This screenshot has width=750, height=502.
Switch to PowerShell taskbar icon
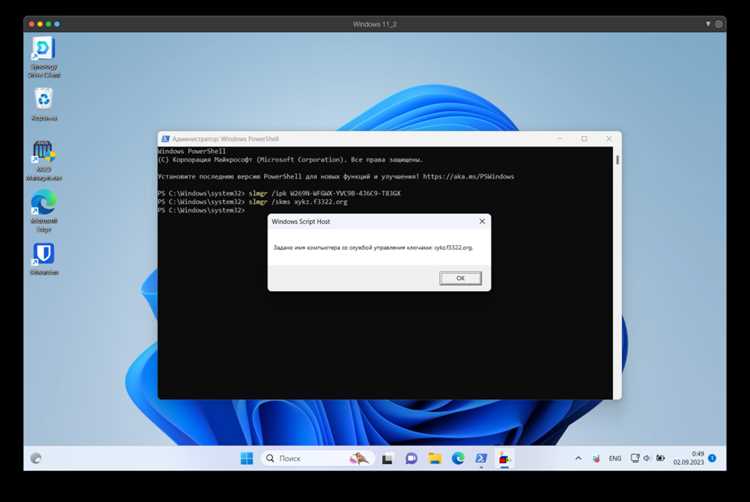click(481, 459)
